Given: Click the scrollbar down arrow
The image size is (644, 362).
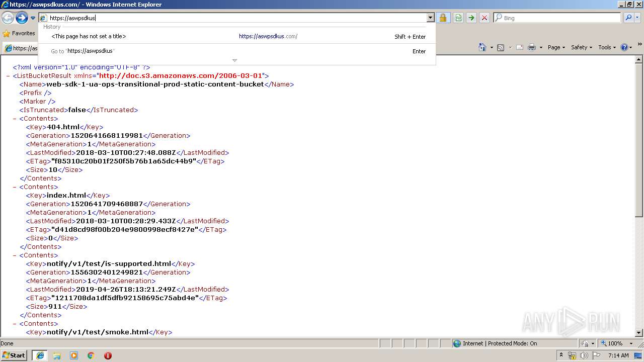Looking at the screenshot, I should [x=639, y=332].
